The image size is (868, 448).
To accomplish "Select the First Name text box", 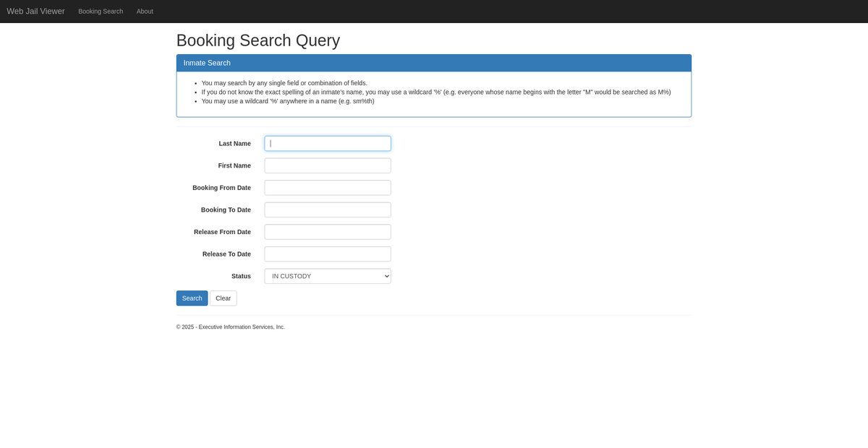I will click(x=328, y=165).
